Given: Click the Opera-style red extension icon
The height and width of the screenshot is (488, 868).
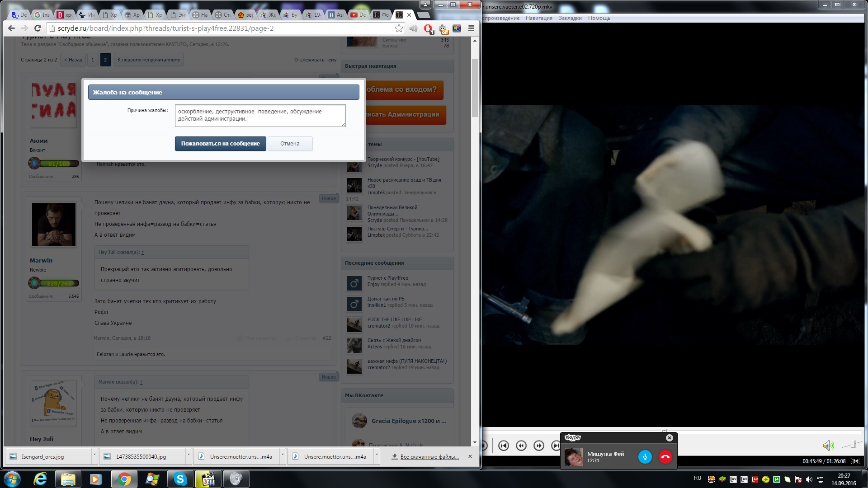Looking at the screenshot, I should click(x=428, y=29).
